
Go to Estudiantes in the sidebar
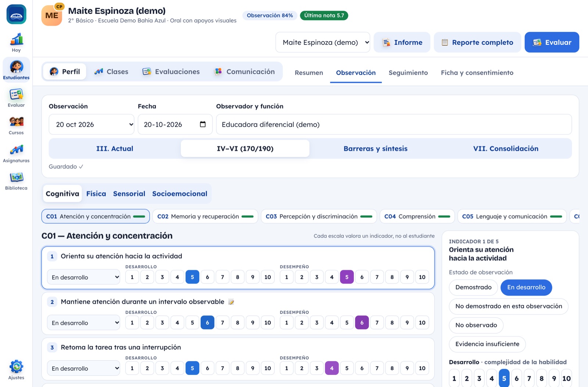pyautogui.click(x=16, y=70)
